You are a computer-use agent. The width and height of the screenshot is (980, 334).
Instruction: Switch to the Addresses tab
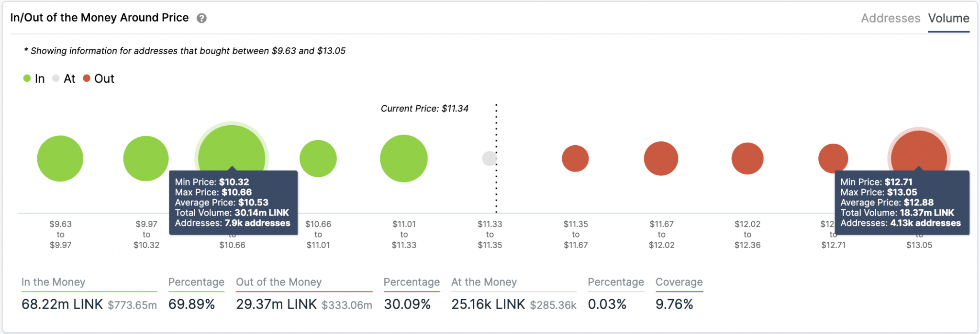tap(891, 18)
